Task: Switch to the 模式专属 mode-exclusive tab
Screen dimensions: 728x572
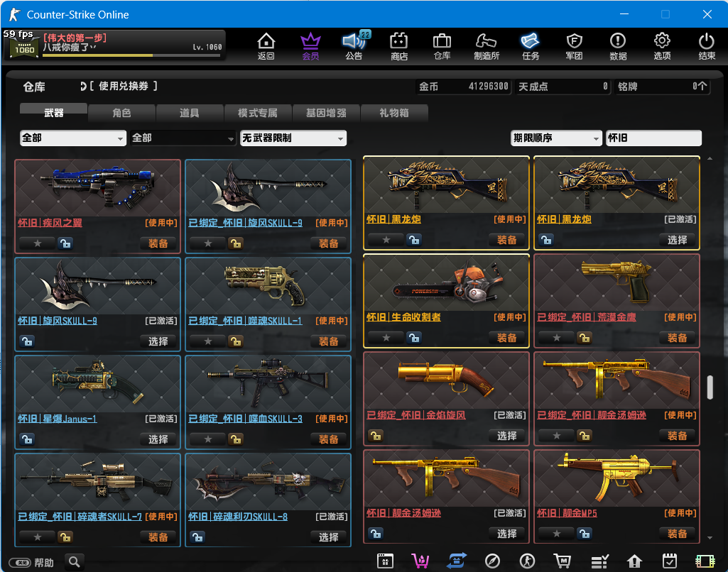Action: 258,112
